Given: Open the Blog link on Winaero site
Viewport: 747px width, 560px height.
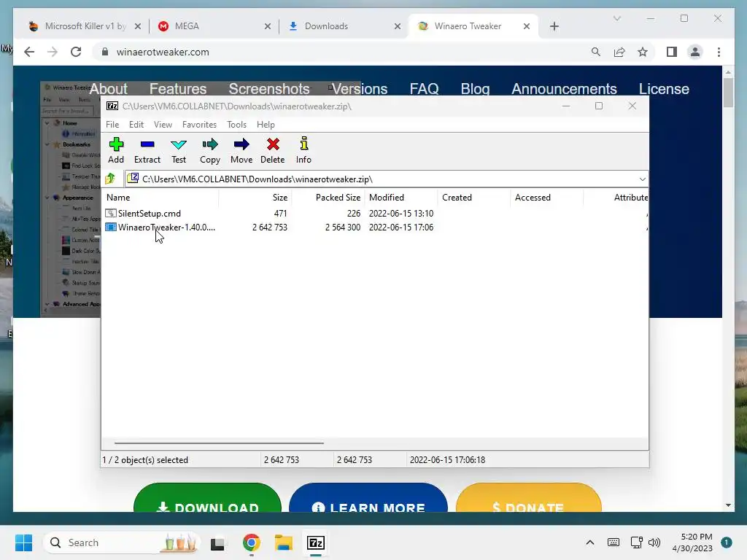Looking at the screenshot, I should [x=475, y=88].
